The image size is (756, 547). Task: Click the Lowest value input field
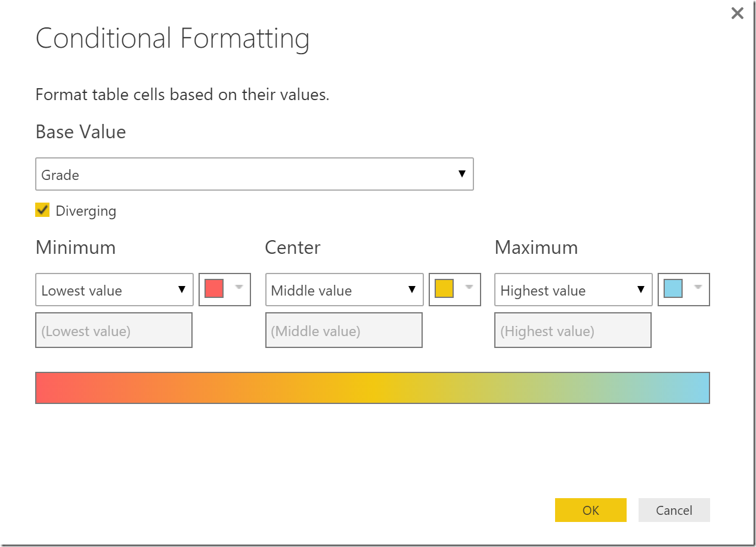(114, 331)
